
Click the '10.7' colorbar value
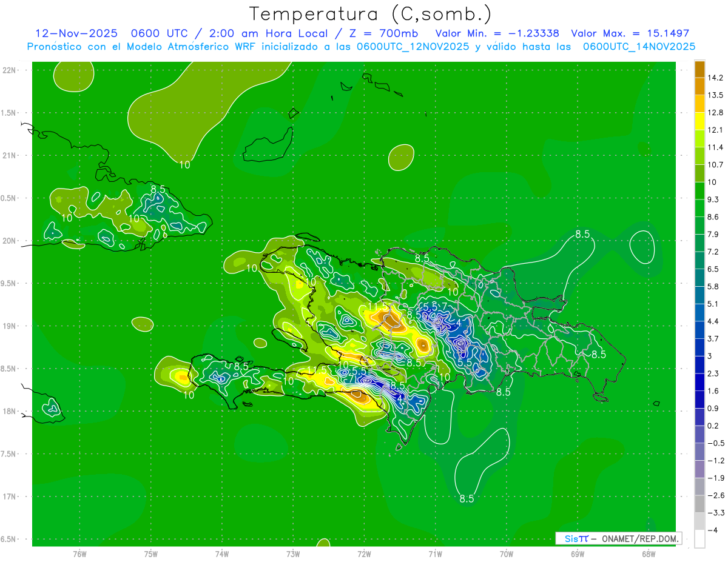pyautogui.click(x=715, y=165)
